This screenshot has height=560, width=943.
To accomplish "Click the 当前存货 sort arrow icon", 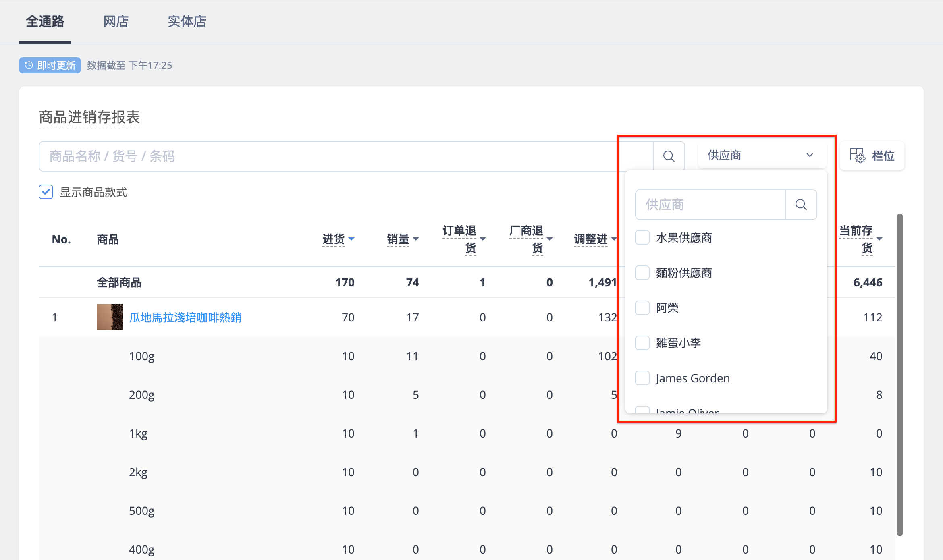I will coord(879,239).
